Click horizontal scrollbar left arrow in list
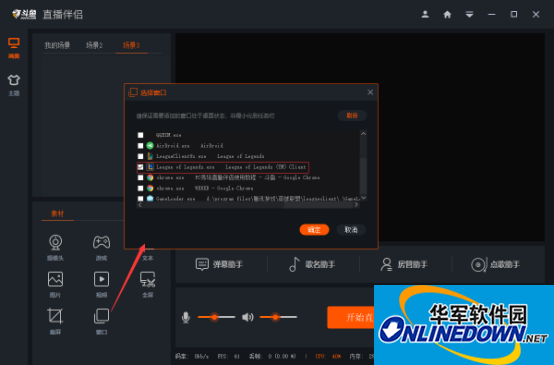The height and width of the screenshot is (365, 554). [x=140, y=205]
